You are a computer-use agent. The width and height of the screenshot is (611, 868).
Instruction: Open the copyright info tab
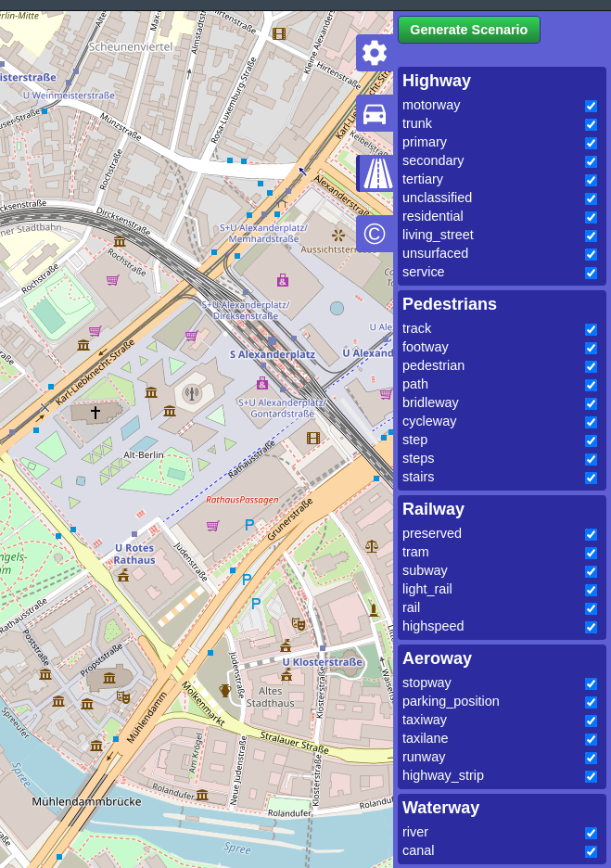[375, 234]
